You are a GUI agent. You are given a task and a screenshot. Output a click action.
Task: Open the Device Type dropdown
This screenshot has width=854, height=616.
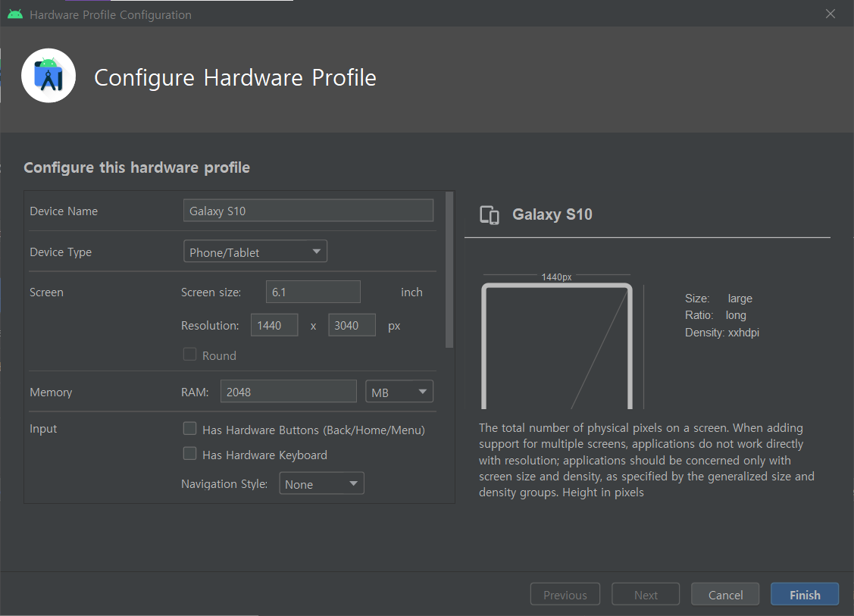(255, 252)
